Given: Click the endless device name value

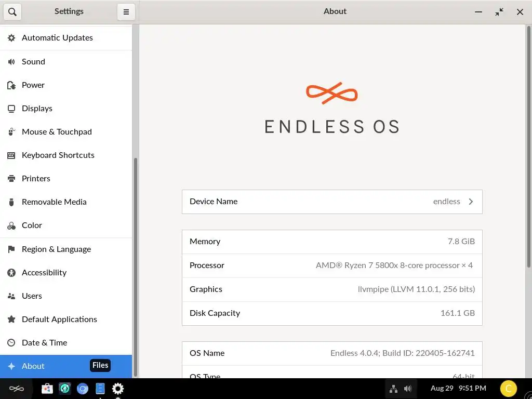Looking at the screenshot, I should click(x=446, y=202).
